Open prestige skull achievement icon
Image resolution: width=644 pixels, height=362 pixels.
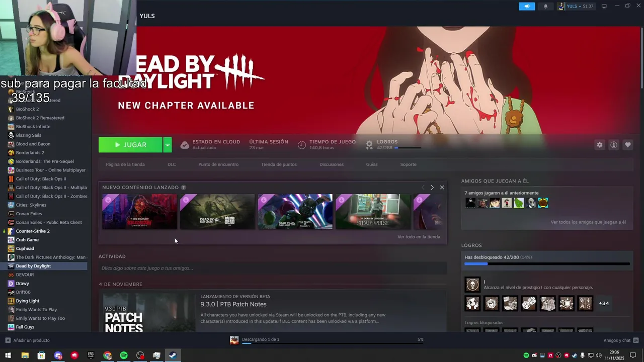point(472,285)
